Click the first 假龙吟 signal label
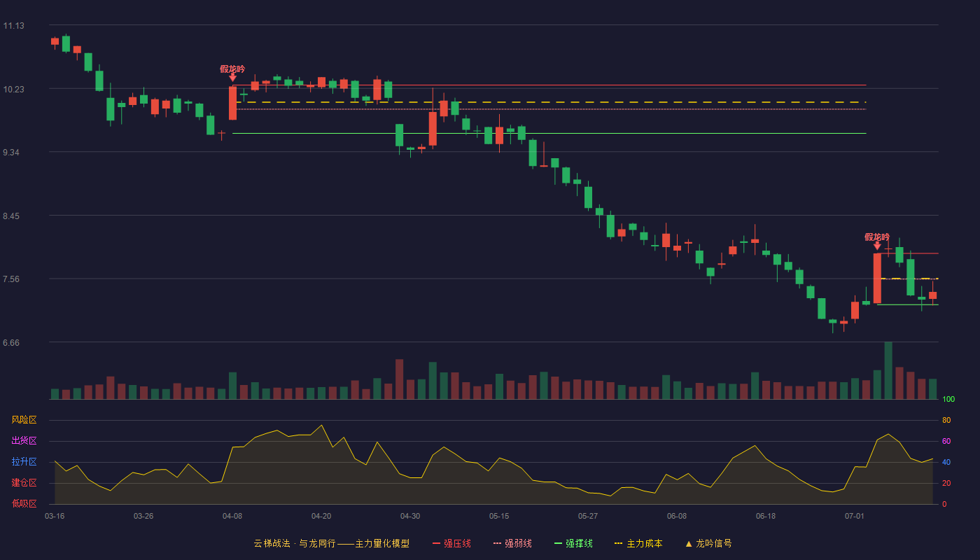 (x=232, y=69)
